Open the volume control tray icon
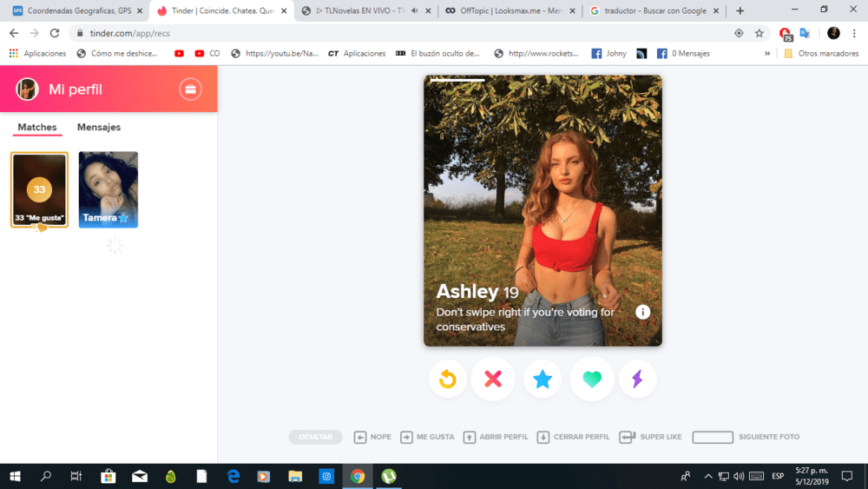This screenshot has width=868, height=489. click(739, 476)
